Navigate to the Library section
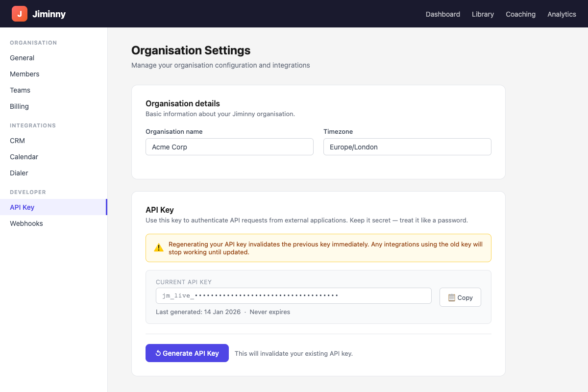 (483, 14)
